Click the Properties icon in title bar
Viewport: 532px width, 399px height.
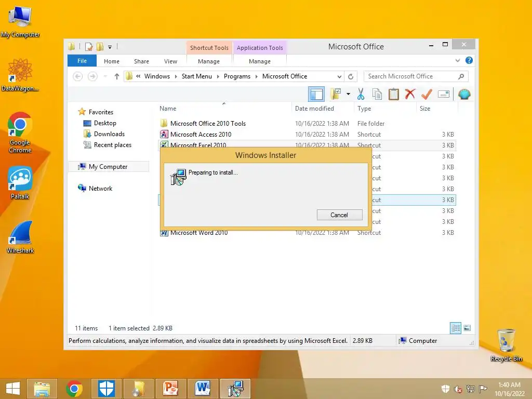tap(88, 47)
